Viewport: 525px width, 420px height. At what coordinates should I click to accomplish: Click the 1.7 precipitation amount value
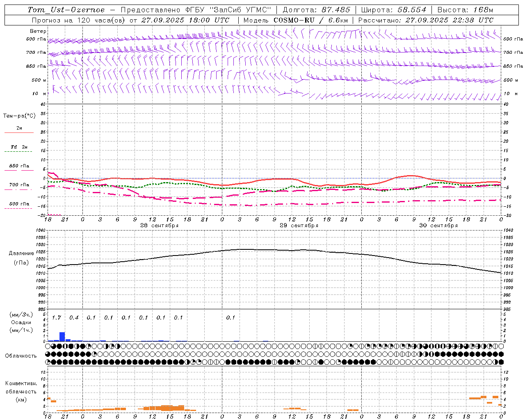click(56, 317)
